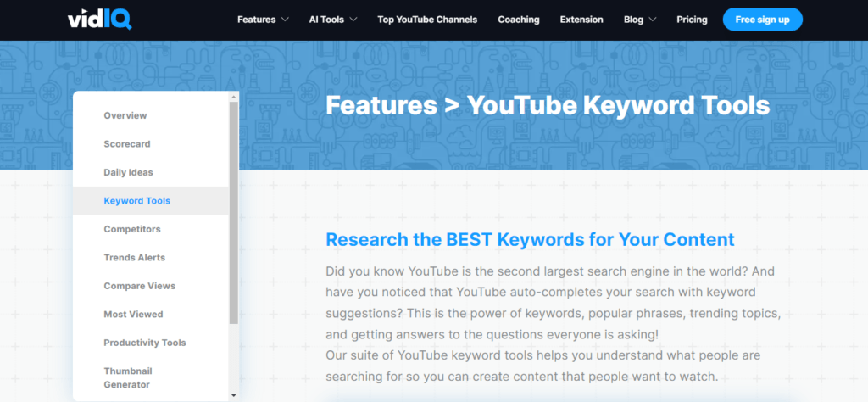Open the Pricing page

tap(692, 20)
